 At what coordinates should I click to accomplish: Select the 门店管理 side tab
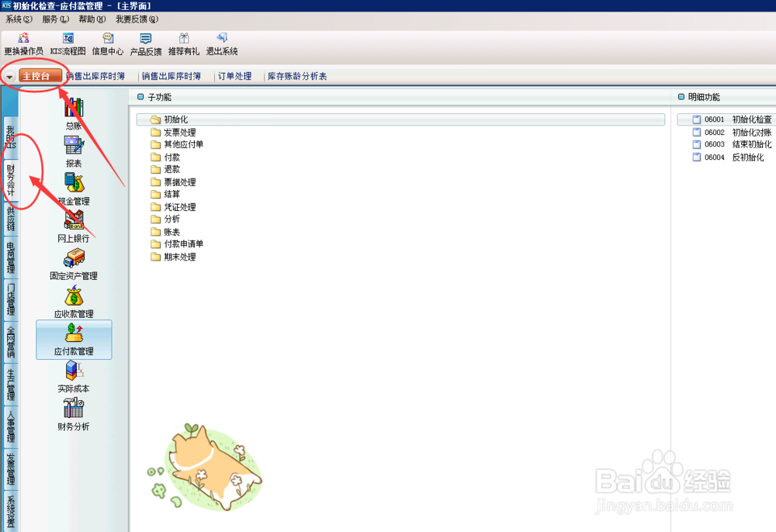point(10,299)
